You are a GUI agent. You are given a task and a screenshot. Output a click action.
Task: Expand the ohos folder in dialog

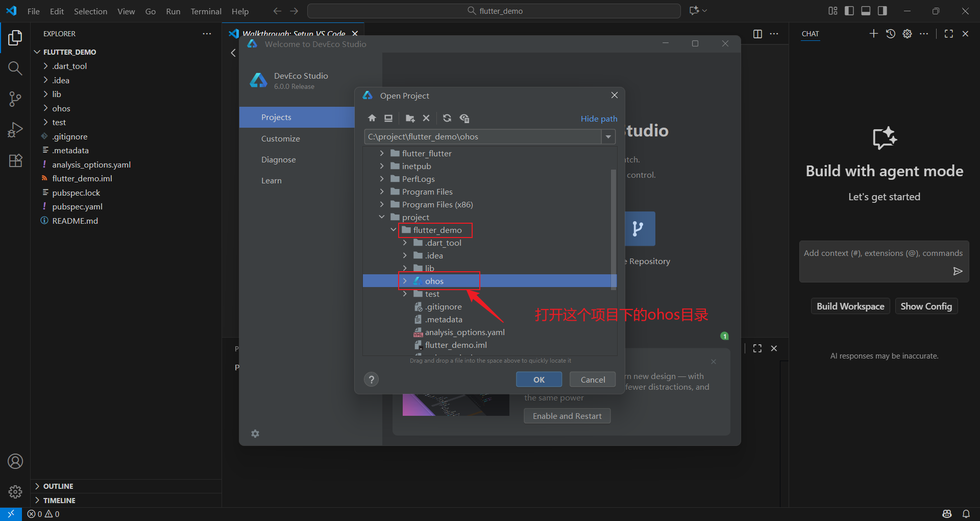[x=405, y=281]
